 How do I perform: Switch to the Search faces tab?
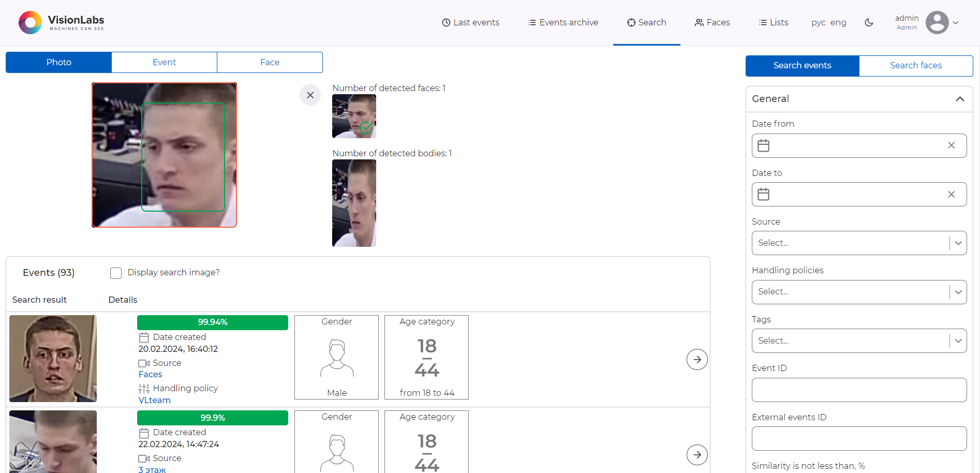(x=915, y=65)
